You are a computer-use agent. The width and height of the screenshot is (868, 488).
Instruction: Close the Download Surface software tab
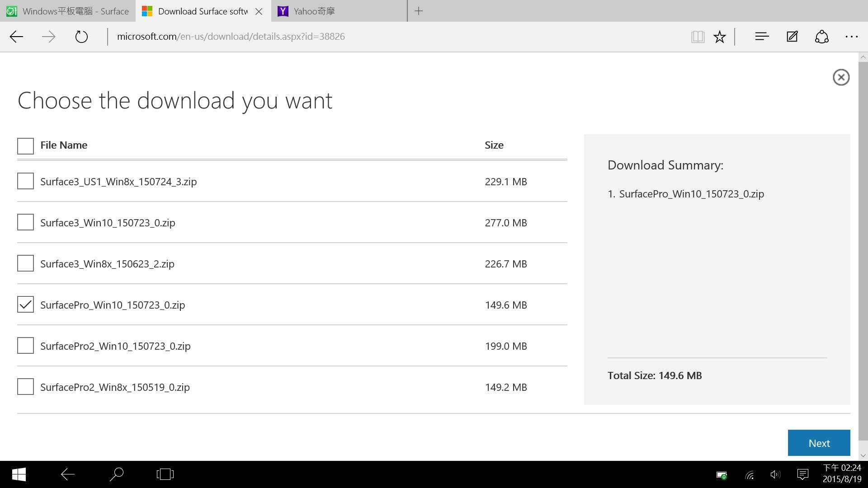(x=259, y=11)
